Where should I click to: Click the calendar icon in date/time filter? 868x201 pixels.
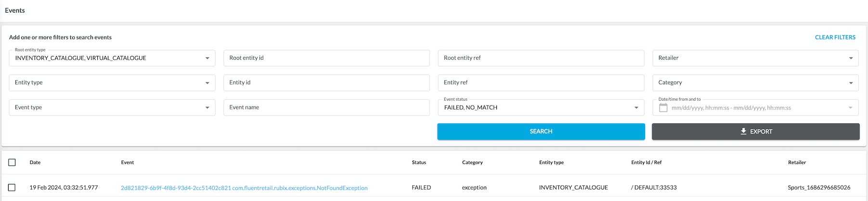[663, 108]
